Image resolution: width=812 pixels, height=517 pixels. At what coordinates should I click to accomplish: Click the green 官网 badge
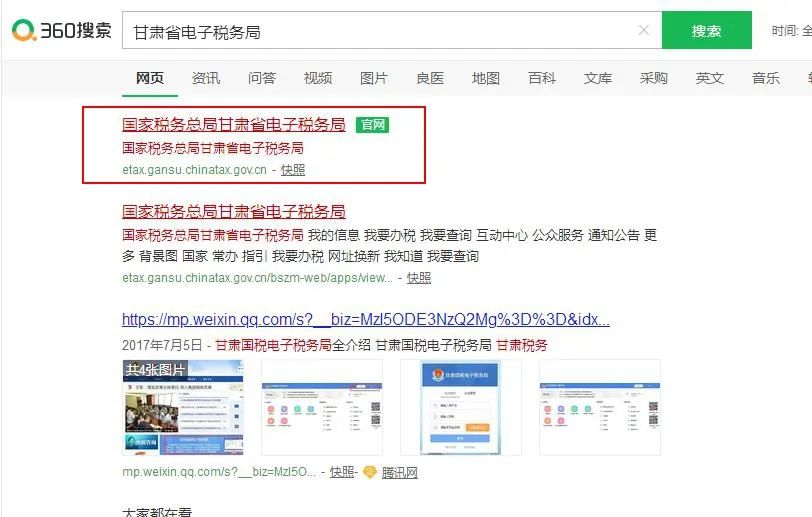point(372,125)
